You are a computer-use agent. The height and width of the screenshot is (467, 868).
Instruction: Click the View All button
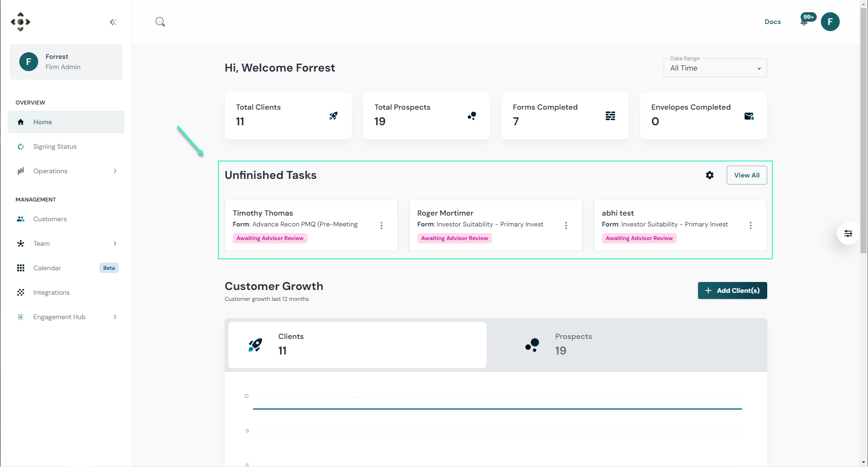pyautogui.click(x=747, y=175)
